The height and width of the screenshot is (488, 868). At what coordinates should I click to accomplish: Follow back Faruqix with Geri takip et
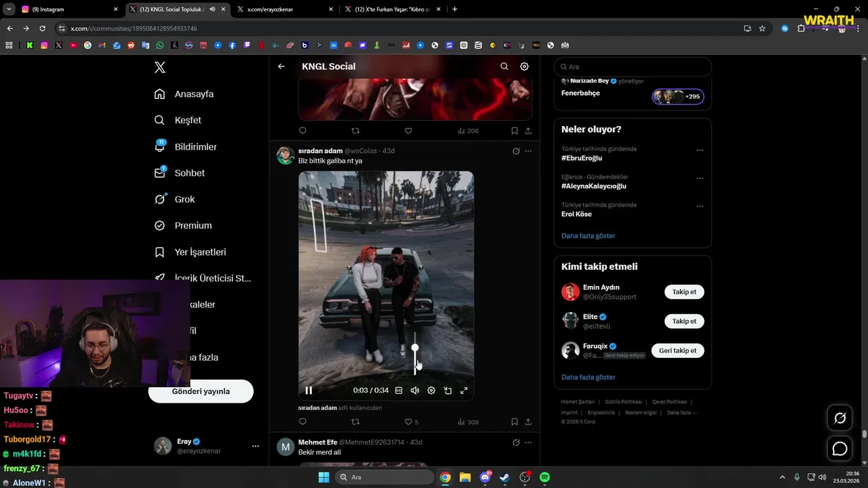(x=677, y=350)
